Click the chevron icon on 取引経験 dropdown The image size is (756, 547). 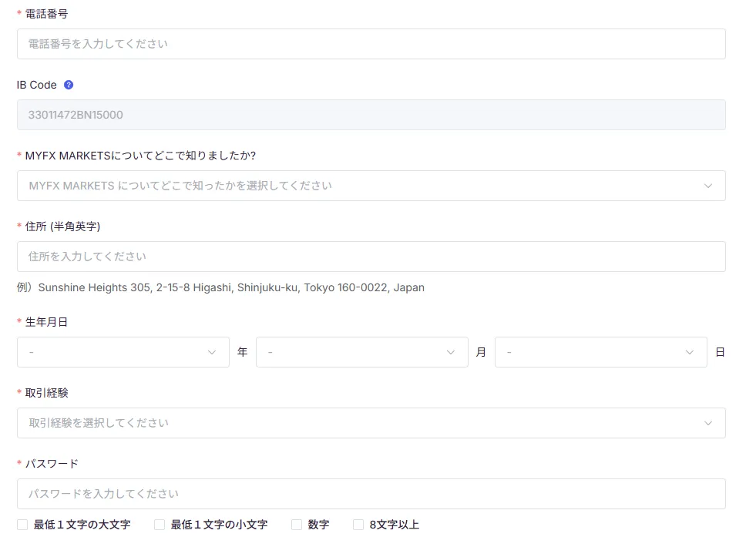(708, 422)
